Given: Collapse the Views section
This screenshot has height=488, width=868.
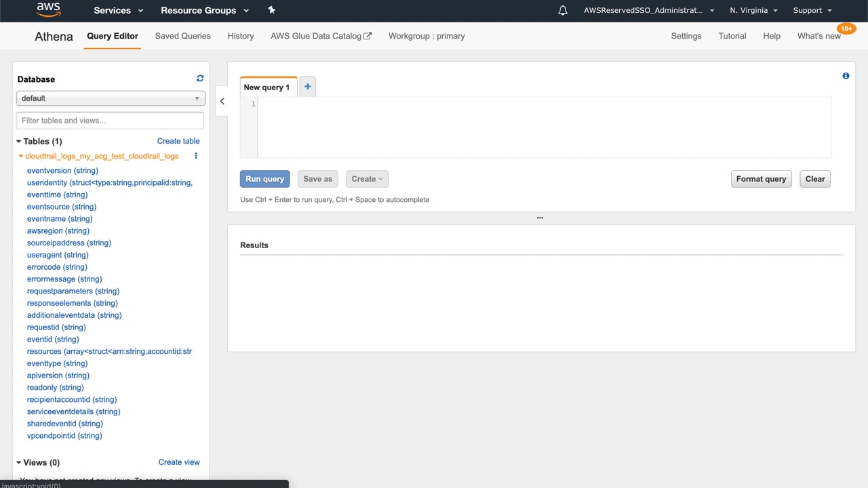Looking at the screenshot, I should [x=19, y=462].
